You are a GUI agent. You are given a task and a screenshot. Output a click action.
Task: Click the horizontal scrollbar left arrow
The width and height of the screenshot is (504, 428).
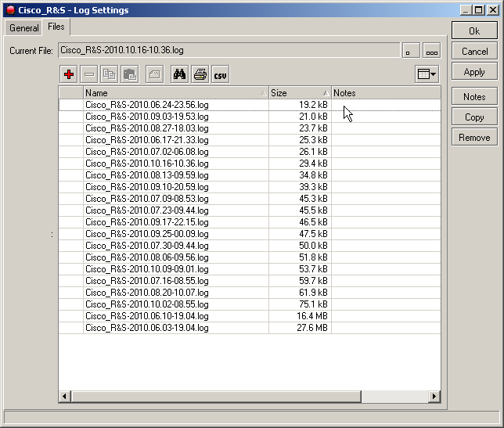point(65,396)
